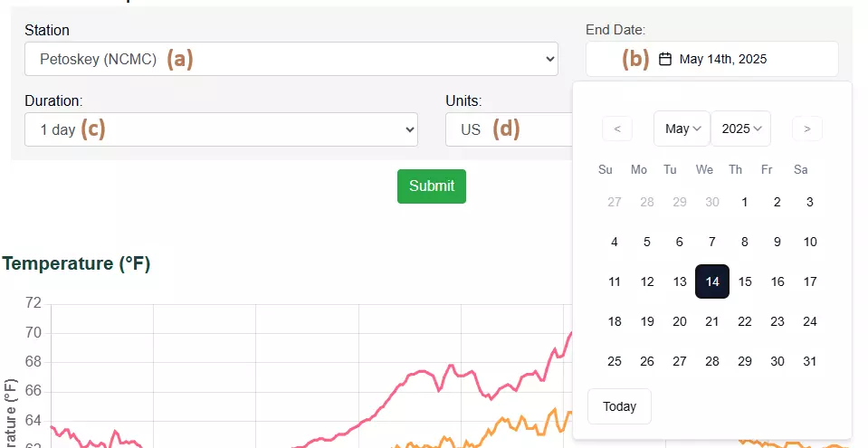Click the End Date field showing May 14th, 2025
868x448 pixels.
click(x=712, y=60)
